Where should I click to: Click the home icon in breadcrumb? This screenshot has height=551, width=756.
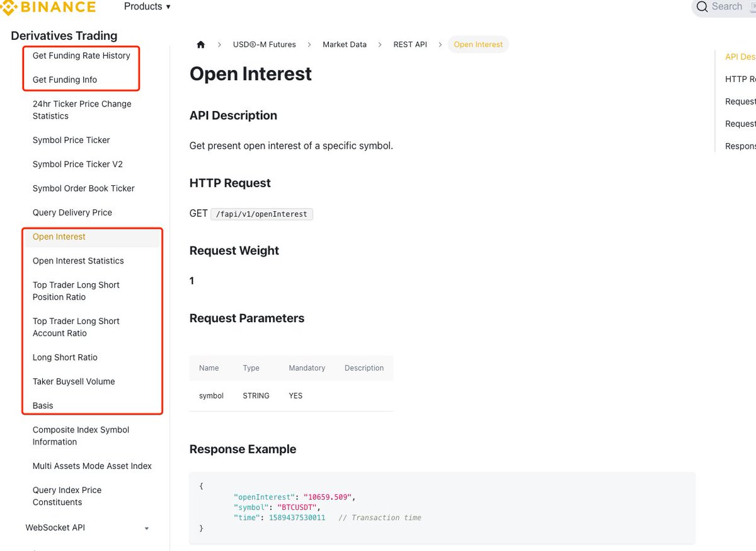tap(201, 45)
